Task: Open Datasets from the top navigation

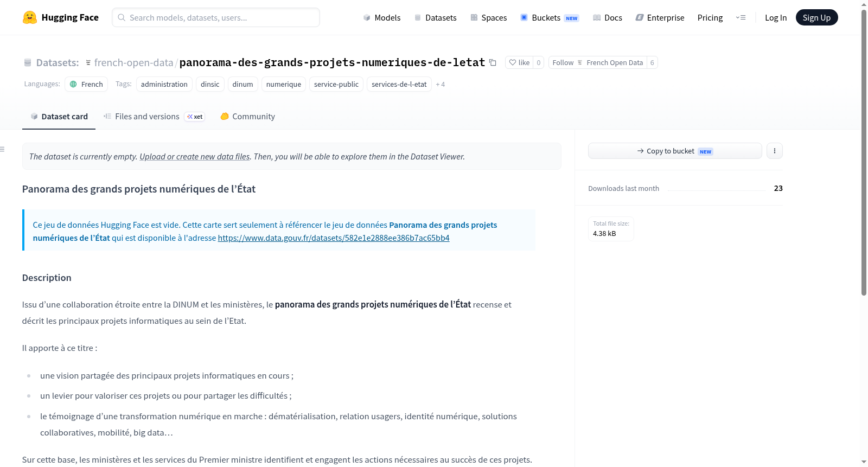Action: tap(436, 17)
